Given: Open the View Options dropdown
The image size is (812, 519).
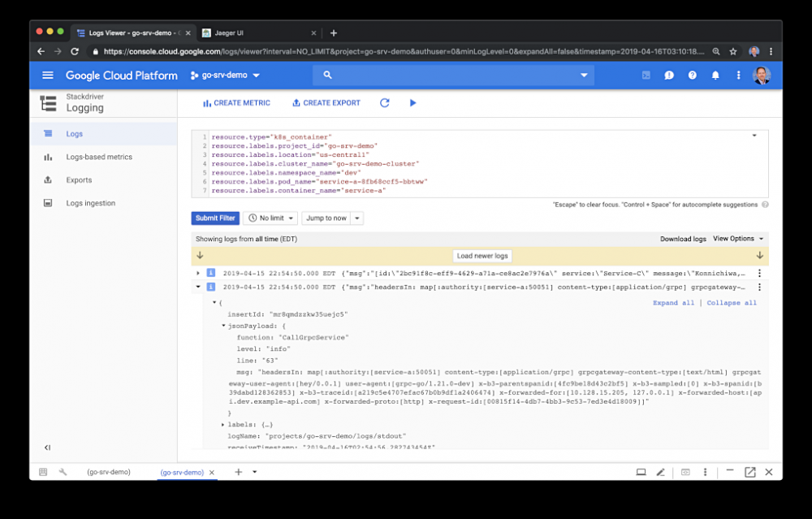Looking at the screenshot, I should coord(735,238).
